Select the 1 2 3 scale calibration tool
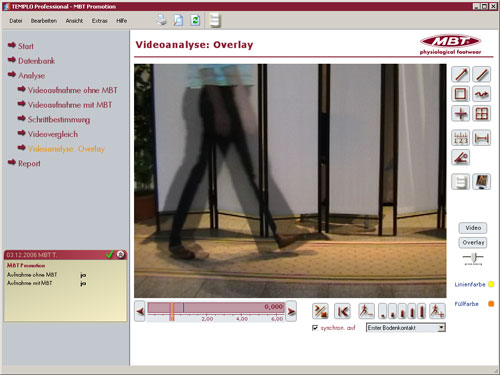 [x=461, y=138]
